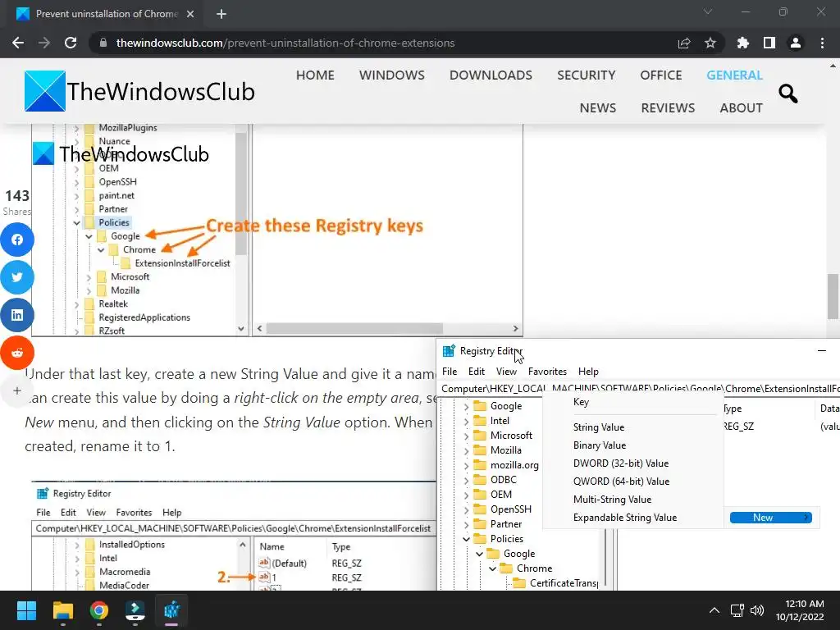
Task: Click the web page vertical scrollbar thumb
Action: (833, 296)
